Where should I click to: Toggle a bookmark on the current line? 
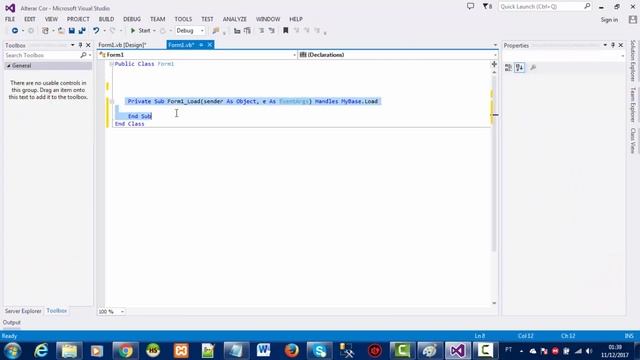click(286, 31)
